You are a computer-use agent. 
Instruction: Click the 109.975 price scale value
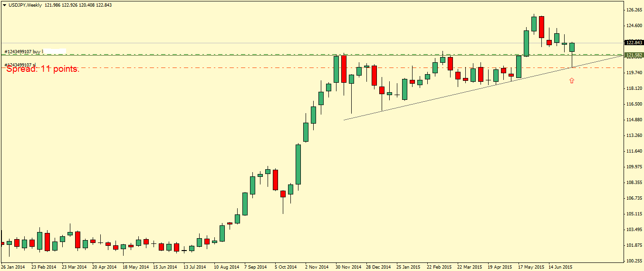click(635, 167)
